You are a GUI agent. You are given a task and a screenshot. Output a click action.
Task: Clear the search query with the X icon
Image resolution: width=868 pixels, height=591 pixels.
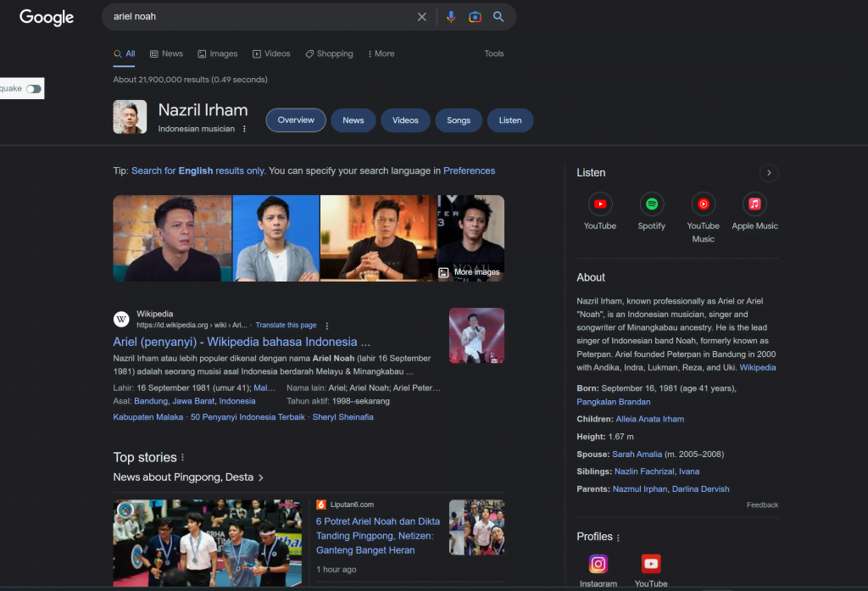tap(421, 16)
